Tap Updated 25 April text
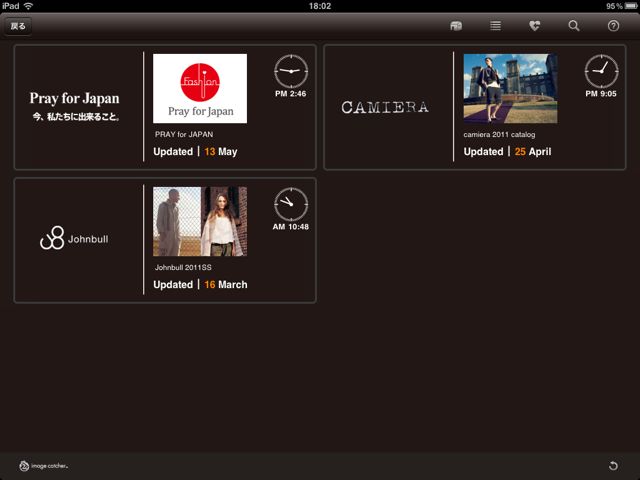 click(x=507, y=151)
